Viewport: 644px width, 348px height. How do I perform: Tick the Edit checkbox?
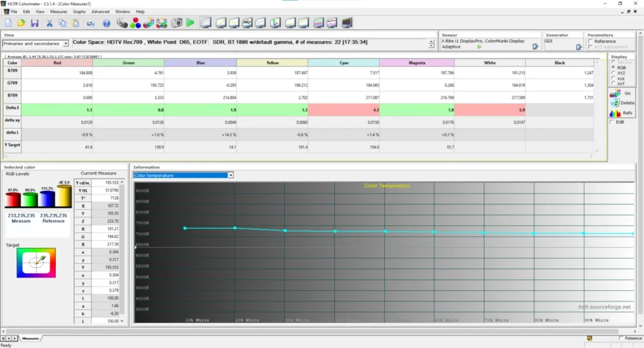coord(612,122)
